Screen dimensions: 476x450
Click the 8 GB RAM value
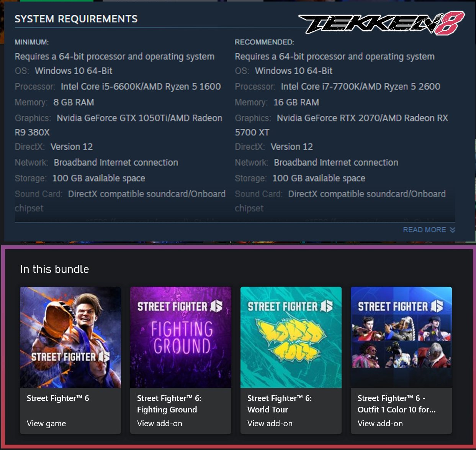pos(74,102)
